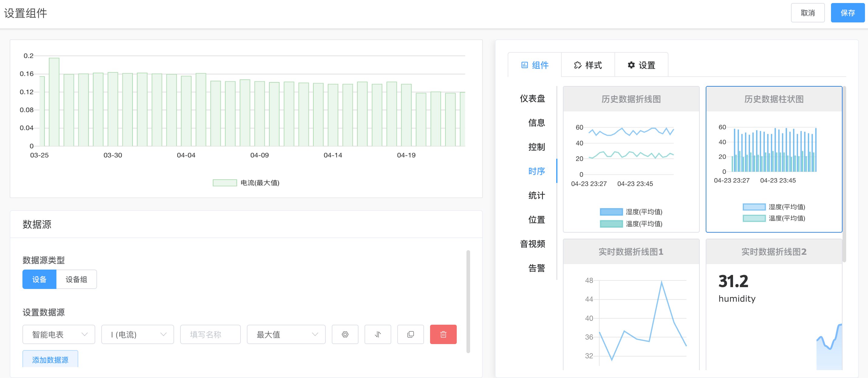This screenshot has width=868, height=378.
Task: Switch to the 样式 tab
Action: [x=588, y=65]
